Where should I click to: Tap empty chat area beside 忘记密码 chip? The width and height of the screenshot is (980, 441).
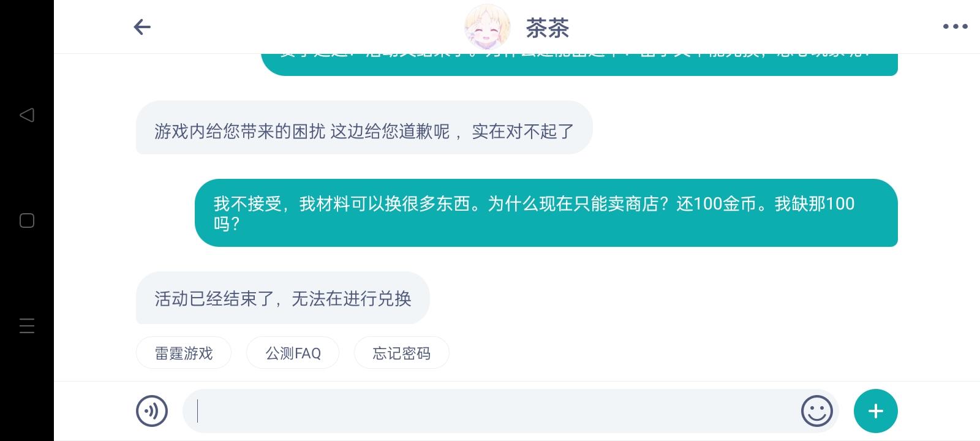tap(674, 353)
